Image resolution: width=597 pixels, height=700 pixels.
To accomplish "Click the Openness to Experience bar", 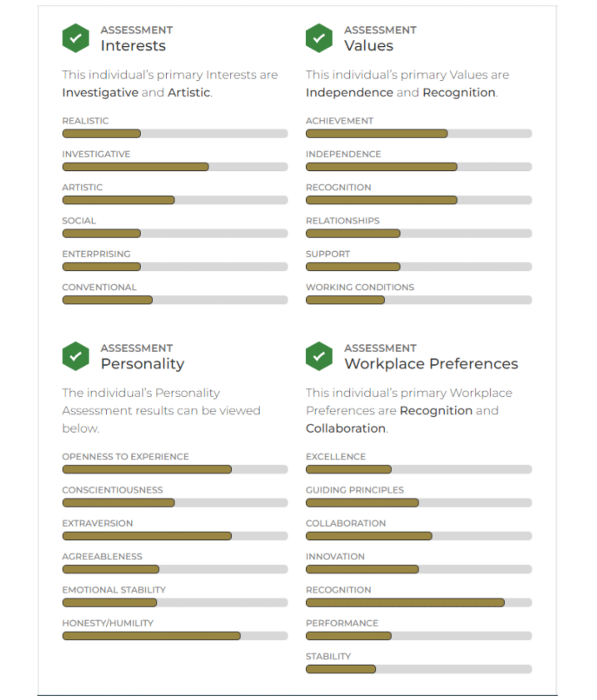I will point(175,469).
